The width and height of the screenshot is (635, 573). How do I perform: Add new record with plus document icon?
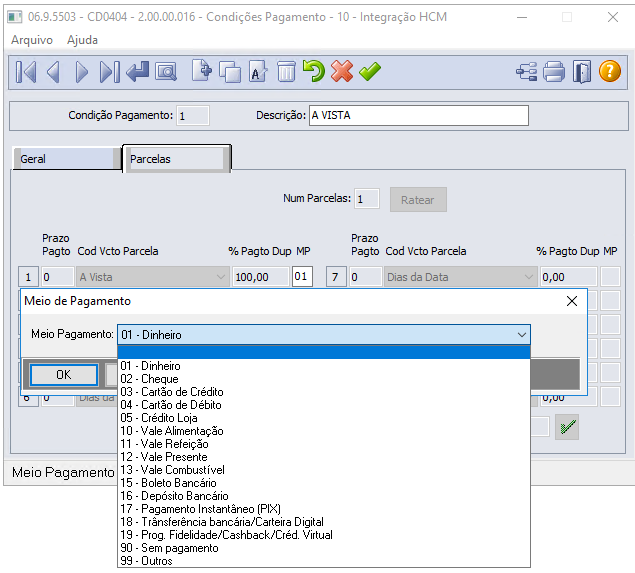pyautogui.click(x=202, y=71)
